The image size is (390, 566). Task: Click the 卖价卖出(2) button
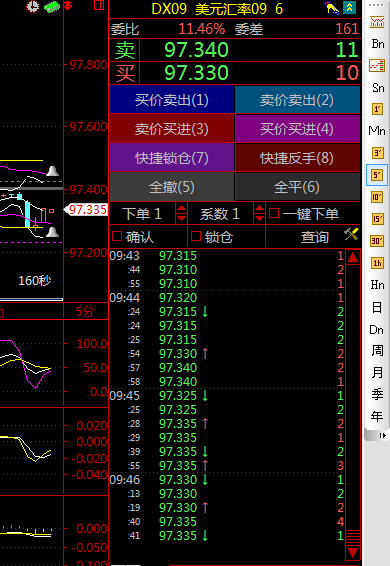coord(298,100)
